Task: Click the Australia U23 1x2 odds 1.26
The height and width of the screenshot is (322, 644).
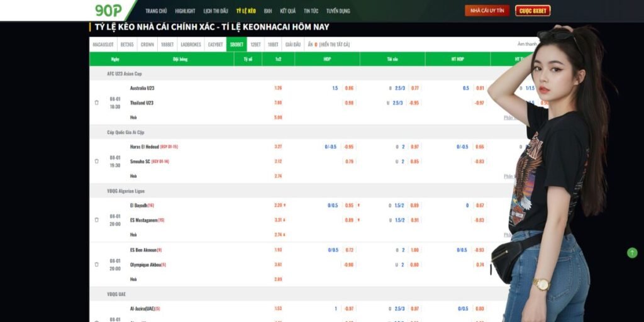Action: 278,88
